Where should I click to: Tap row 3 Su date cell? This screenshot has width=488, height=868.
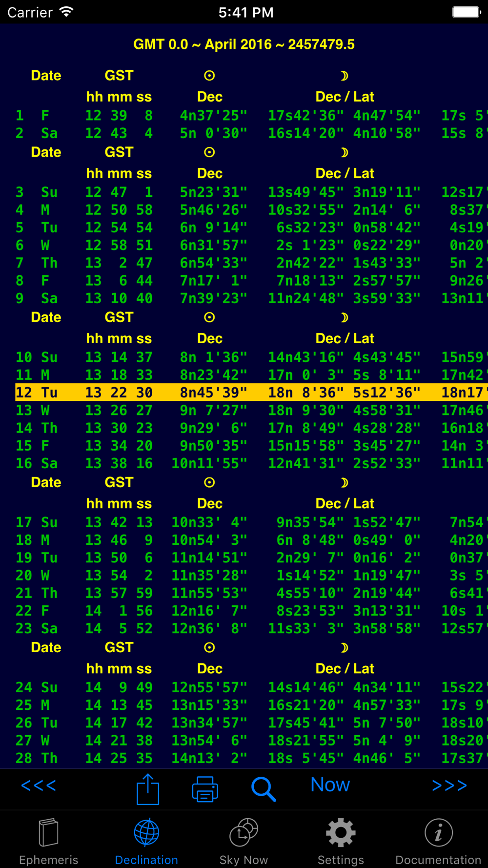click(37, 192)
